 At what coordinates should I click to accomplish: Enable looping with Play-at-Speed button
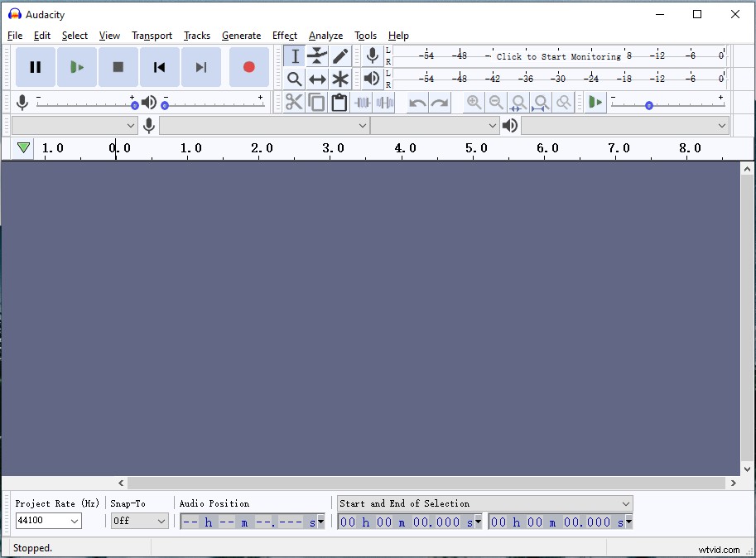[x=595, y=102]
